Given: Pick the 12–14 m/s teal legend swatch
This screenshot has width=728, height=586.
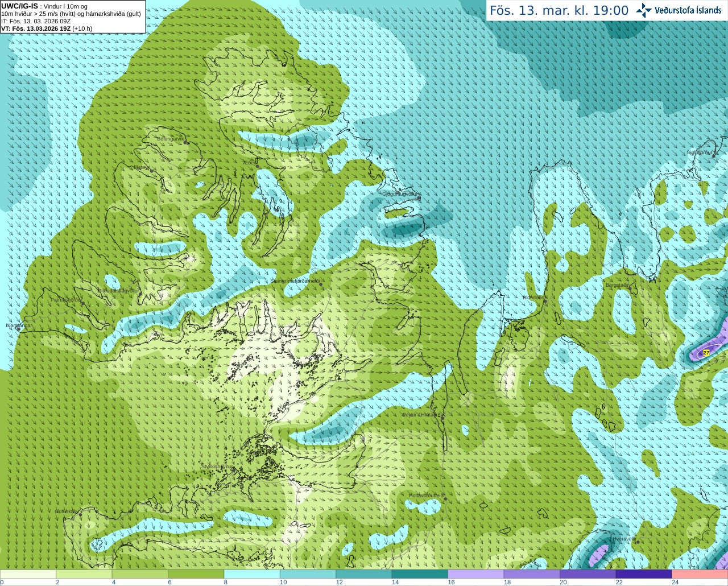Looking at the screenshot, I should point(364,574).
